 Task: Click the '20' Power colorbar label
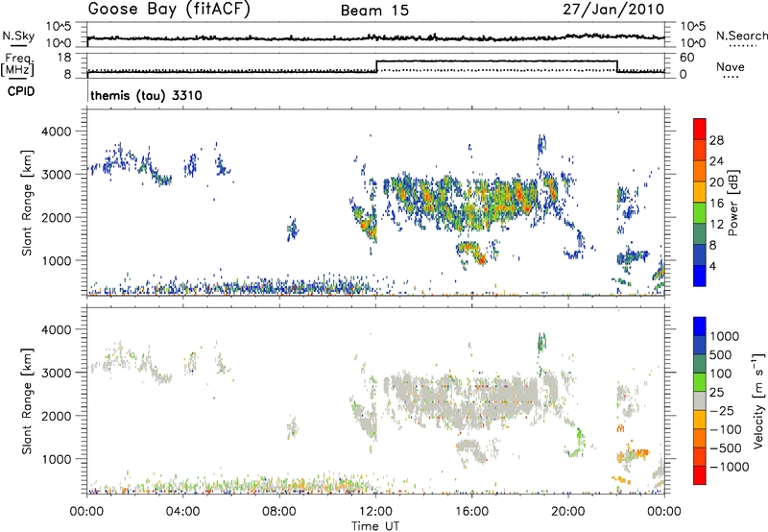[716, 182]
